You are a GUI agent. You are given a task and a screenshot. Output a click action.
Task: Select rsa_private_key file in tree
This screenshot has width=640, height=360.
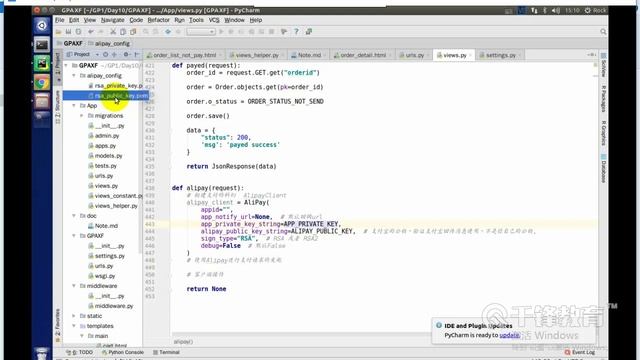click(x=116, y=86)
